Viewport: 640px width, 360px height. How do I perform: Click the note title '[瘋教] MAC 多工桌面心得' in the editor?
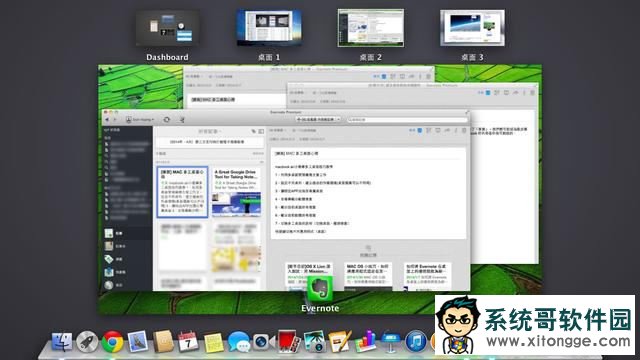296,153
